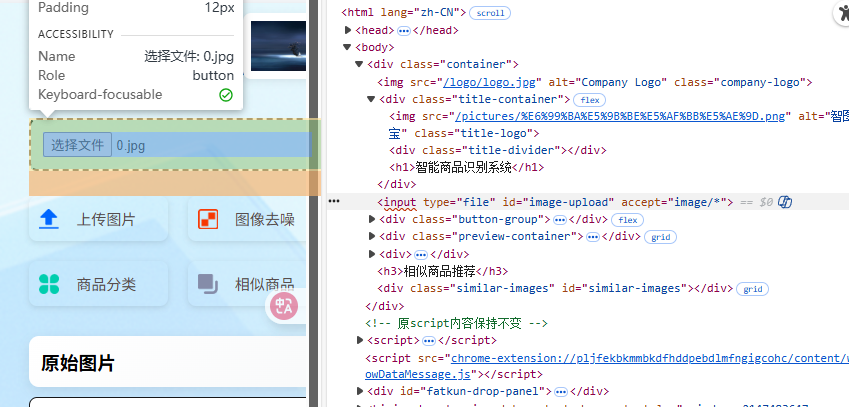Click the ellipsis badge in the script element
The height and width of the screenshot is (407, 849).
(x=429, y=341)
